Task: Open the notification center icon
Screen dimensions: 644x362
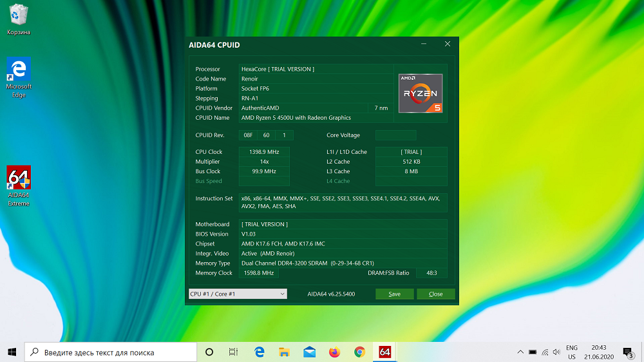Action: click(627, 352)
